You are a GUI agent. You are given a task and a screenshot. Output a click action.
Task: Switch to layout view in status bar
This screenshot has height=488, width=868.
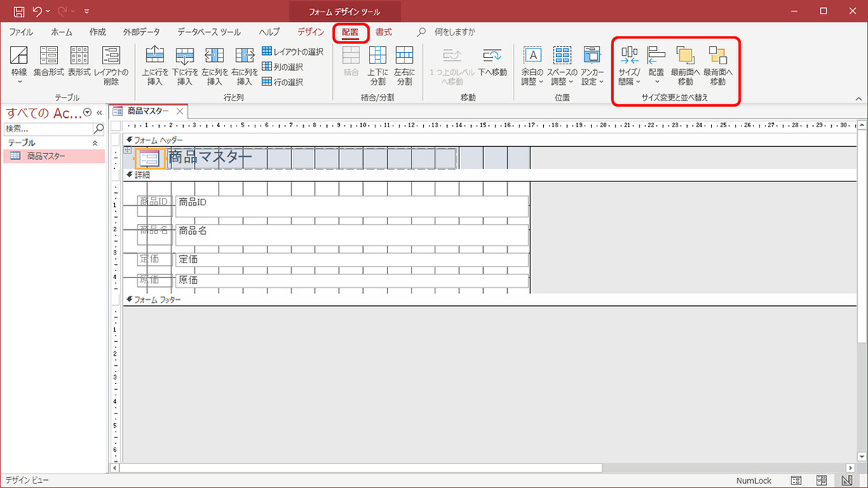click(x=821, y=481)
